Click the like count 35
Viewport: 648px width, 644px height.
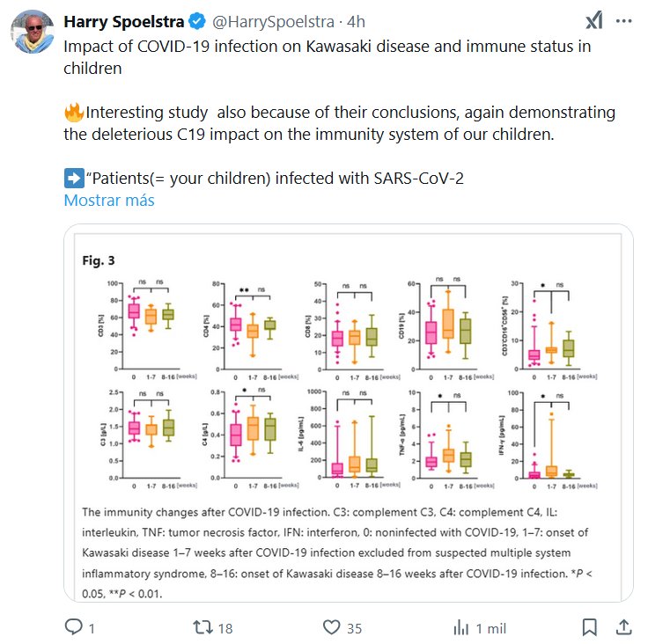point(354,627)
